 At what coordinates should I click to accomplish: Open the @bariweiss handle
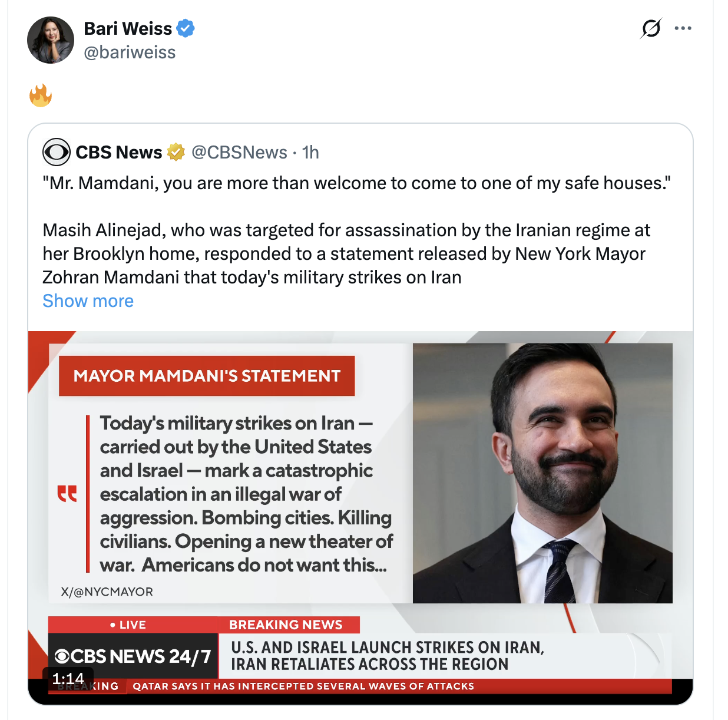coord(130,52)
